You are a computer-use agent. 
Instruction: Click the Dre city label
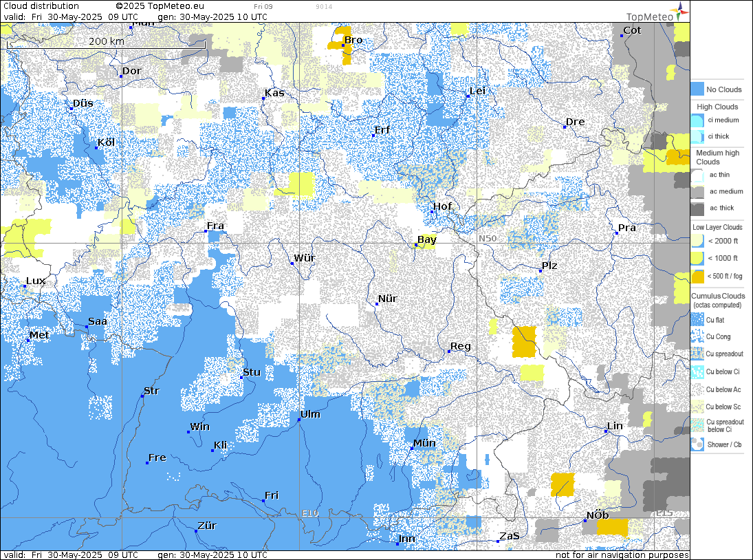pos(576,122)
